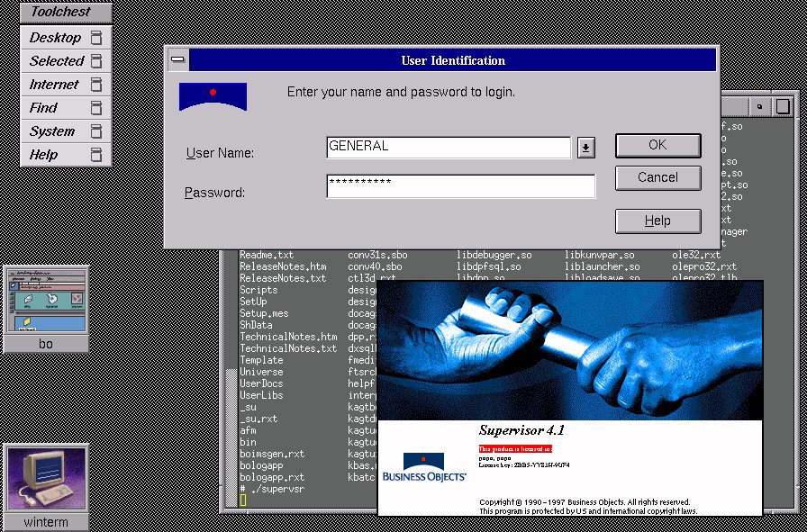Viewport: 807px width, 532px height.
Task: Click the Desktop menu tear-off icon
Action: coord(96,38)
